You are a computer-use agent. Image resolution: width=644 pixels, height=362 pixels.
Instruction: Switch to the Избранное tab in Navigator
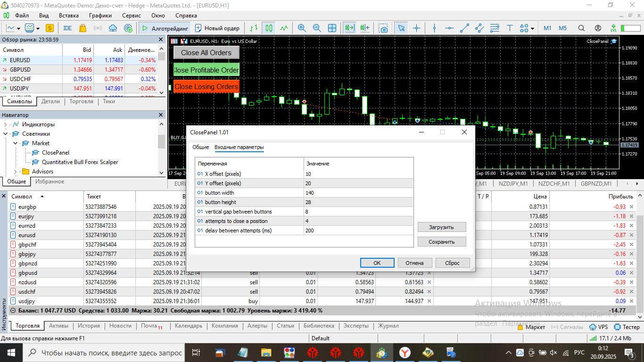click(50, 181)
